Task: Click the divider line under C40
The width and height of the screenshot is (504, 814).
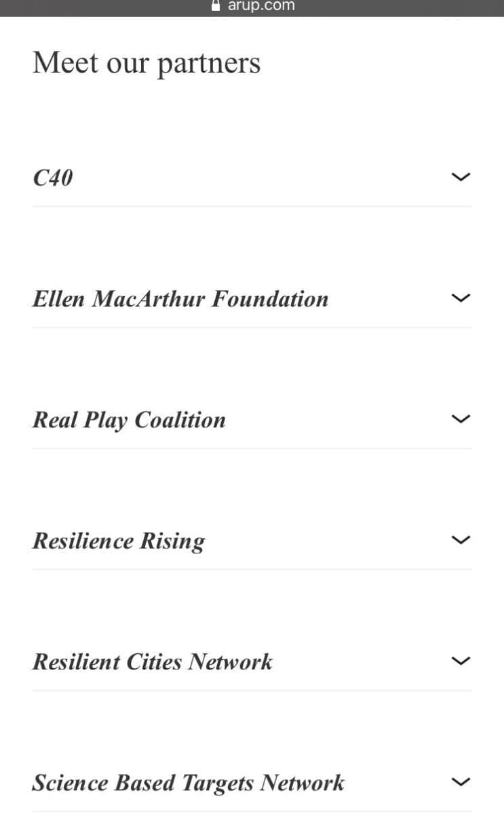Action: (252, 206)
